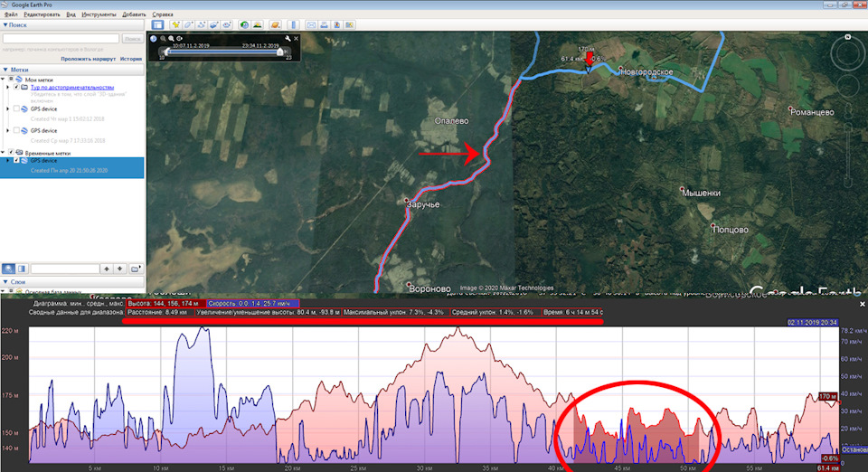This screenshot has width=868, height=472.
Task: Expand GPS device created мар 1
Action: pyautogui.click(x=8, y=109)
